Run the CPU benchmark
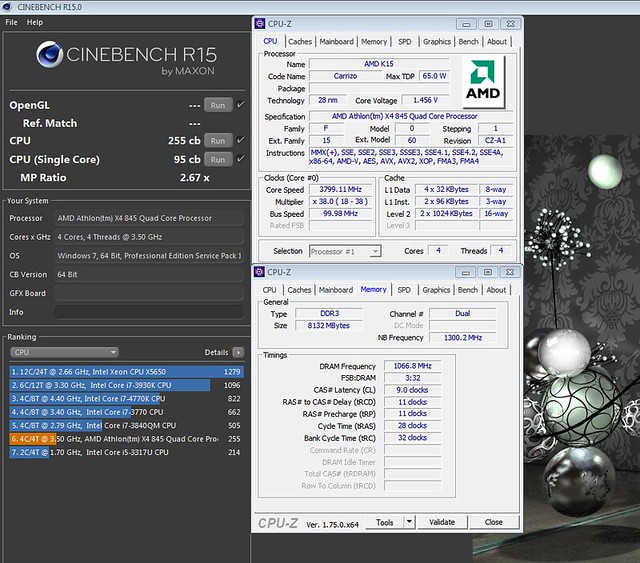 (218, 140)
